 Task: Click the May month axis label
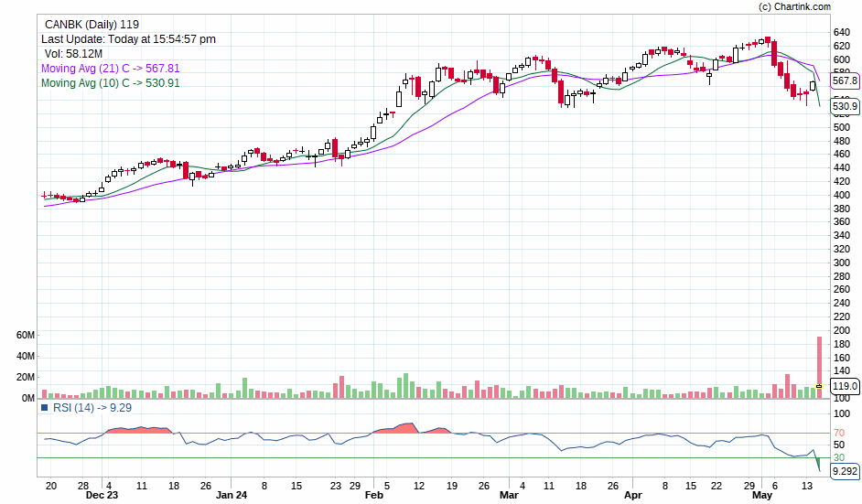[x=762, y=495]
